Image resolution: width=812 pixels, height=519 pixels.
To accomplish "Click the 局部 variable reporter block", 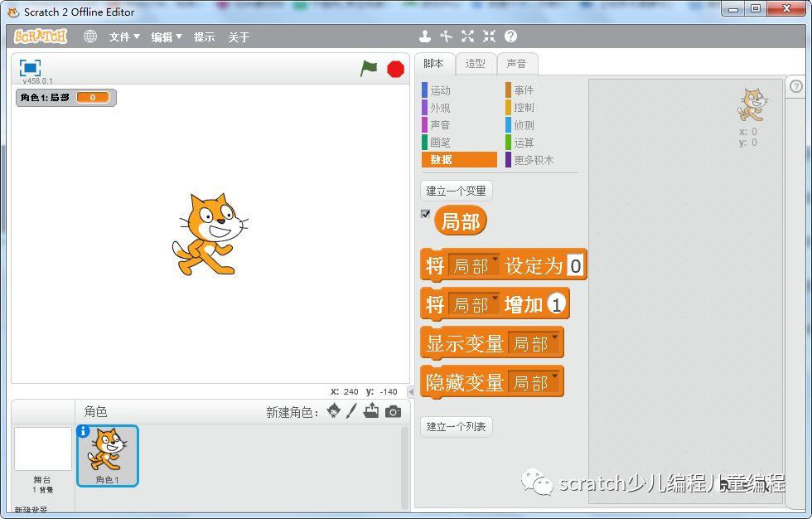I will pyautogui.click(x=461, y=221).
